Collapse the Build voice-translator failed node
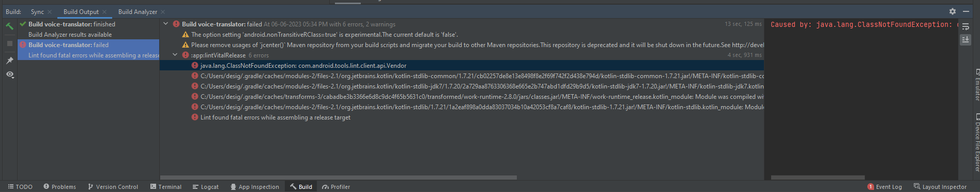 coord(165,24)
